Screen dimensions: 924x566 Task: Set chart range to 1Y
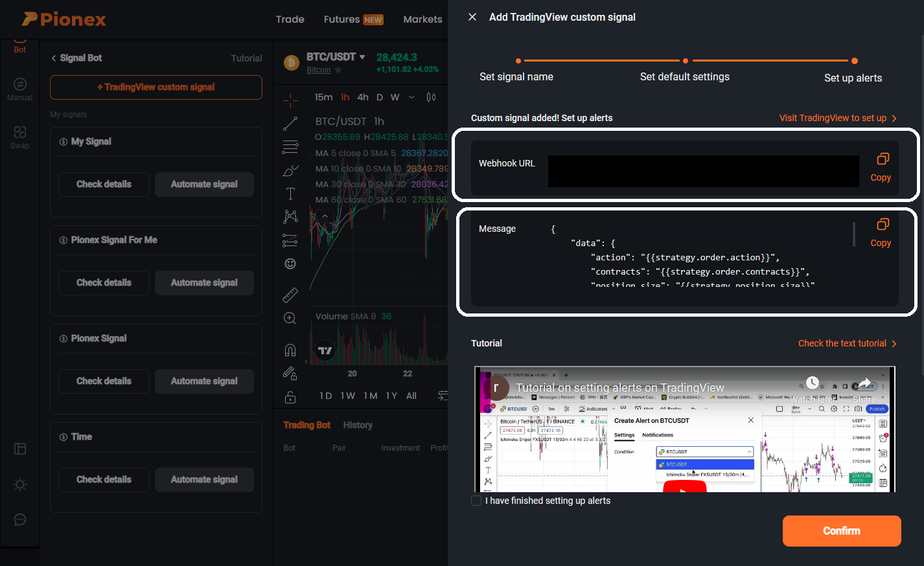[x=391, y=396]
